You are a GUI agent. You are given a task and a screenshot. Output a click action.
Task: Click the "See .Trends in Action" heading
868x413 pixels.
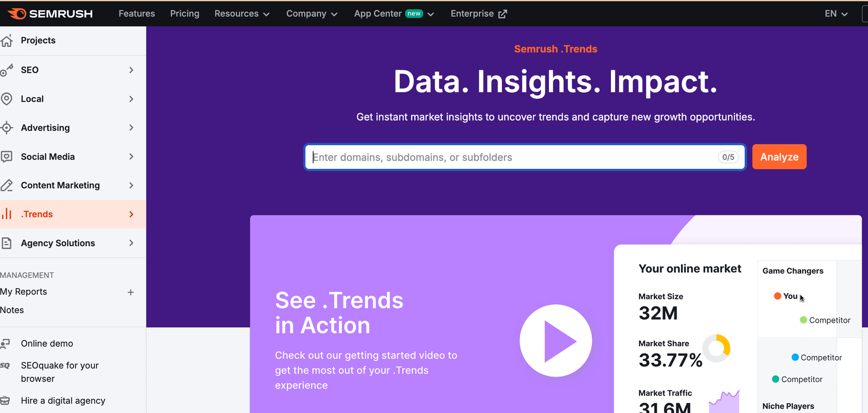pyautogui.click(x=339, y=313)
